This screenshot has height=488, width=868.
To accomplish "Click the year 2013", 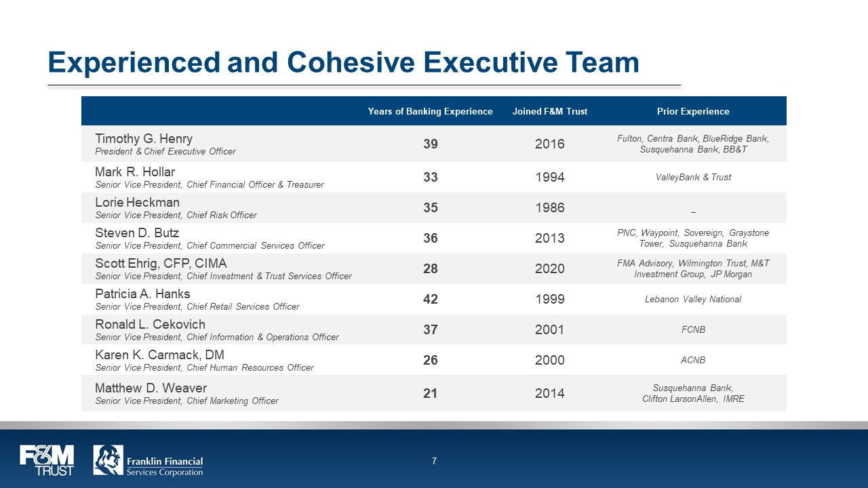I will [549, 238].
